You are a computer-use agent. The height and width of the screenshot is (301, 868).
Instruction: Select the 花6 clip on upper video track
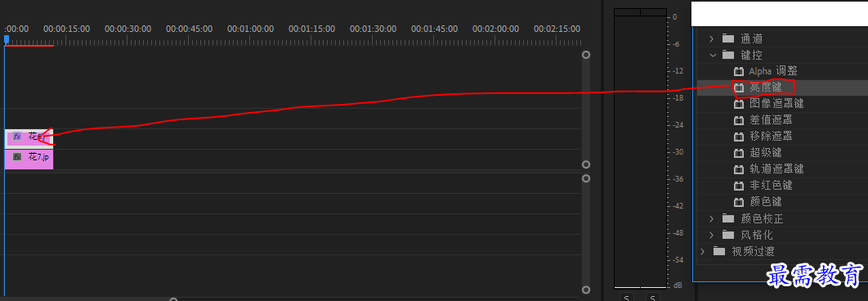tap(29, 138)
